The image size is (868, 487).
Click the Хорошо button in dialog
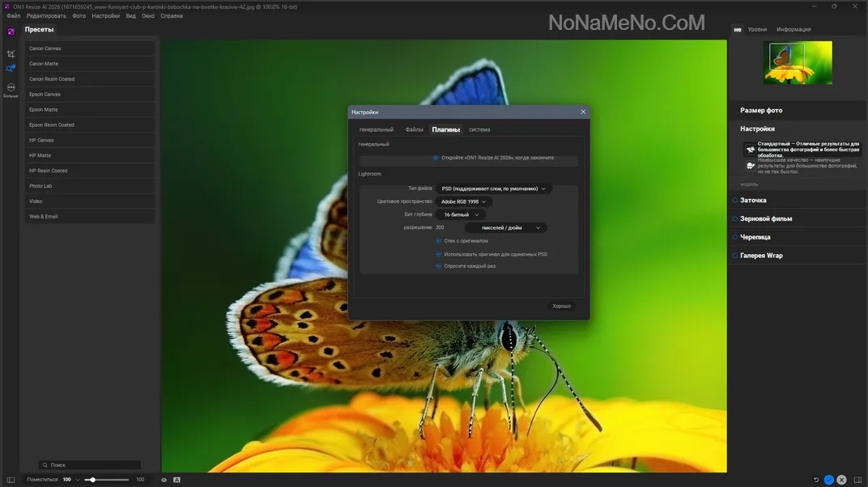[561, 306]
